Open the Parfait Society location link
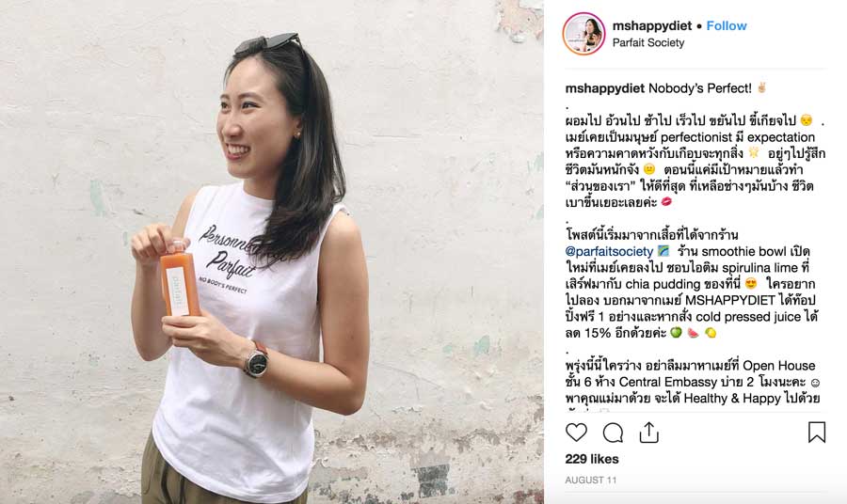847x504 pixels. tap(648, 42)
